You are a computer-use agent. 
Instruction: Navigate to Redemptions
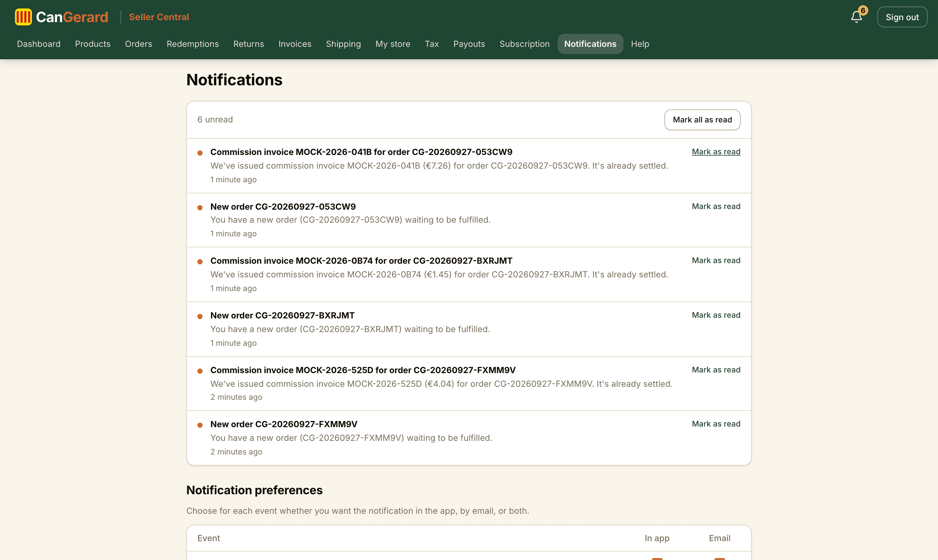click(192, 44)
